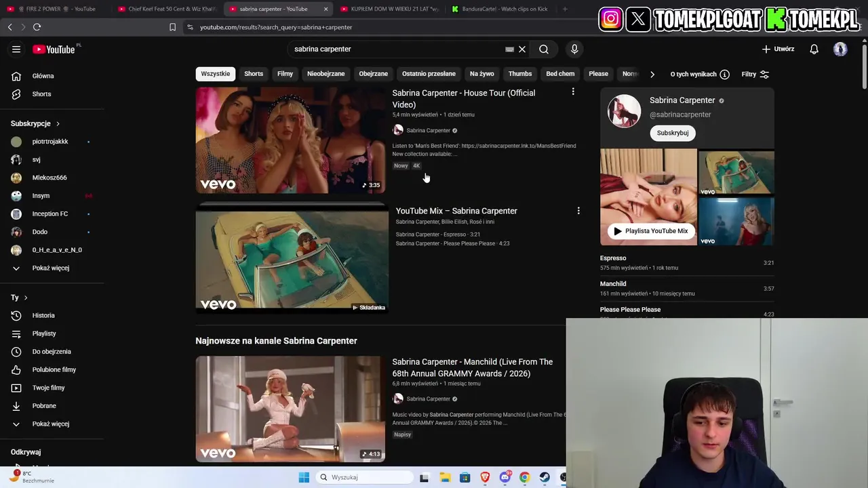The image size is (868, 488).
Task: Select the Thumbs filter chip
Action: [520, 74]
